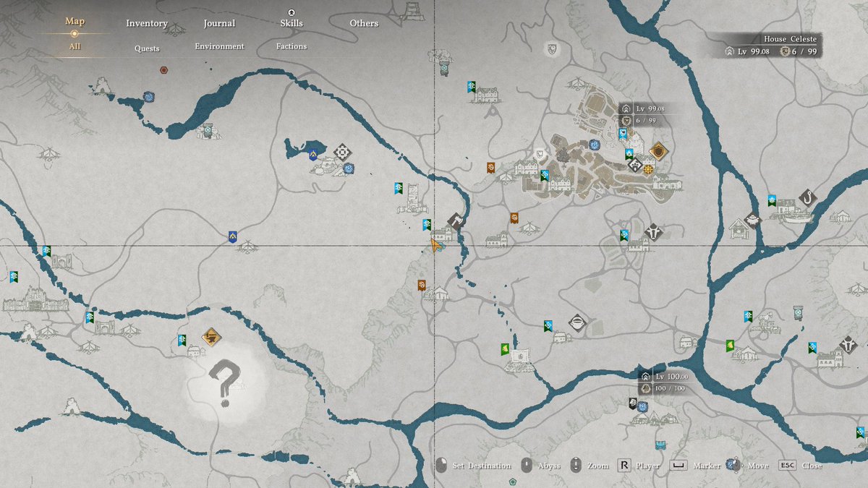Select the orange banner west of the city
Screen dimensions: 868x488
[x=491, y=168]
